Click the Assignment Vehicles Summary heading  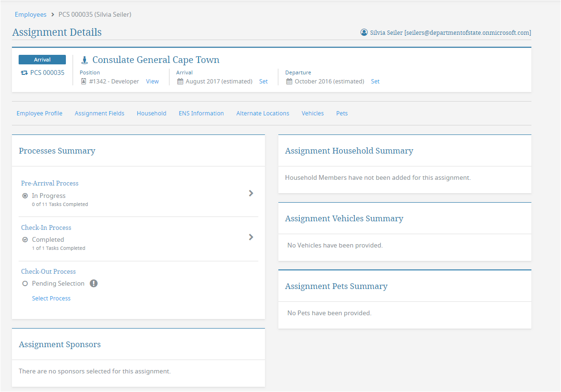tap(344, 218)
